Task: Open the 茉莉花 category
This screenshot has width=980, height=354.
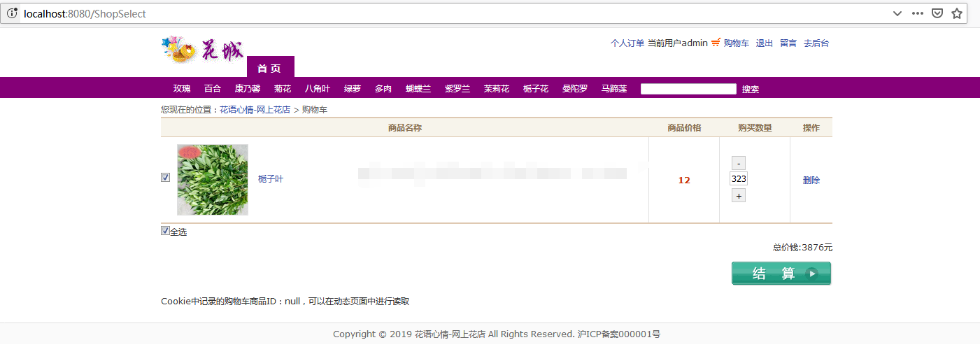Action: pos(497,89)
